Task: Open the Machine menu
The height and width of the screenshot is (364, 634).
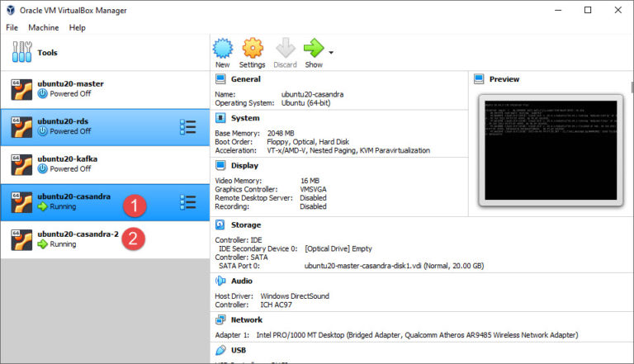Action: click(43, 27)
